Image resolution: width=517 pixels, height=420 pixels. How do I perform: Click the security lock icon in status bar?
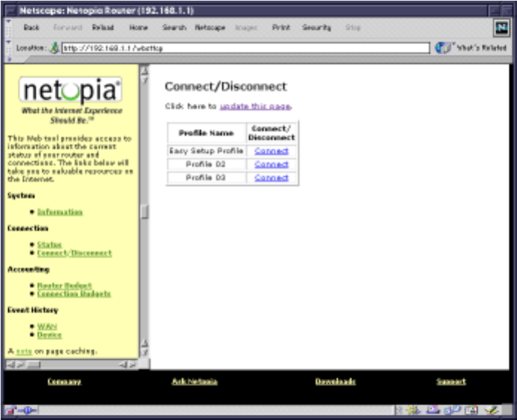point(10,410)
